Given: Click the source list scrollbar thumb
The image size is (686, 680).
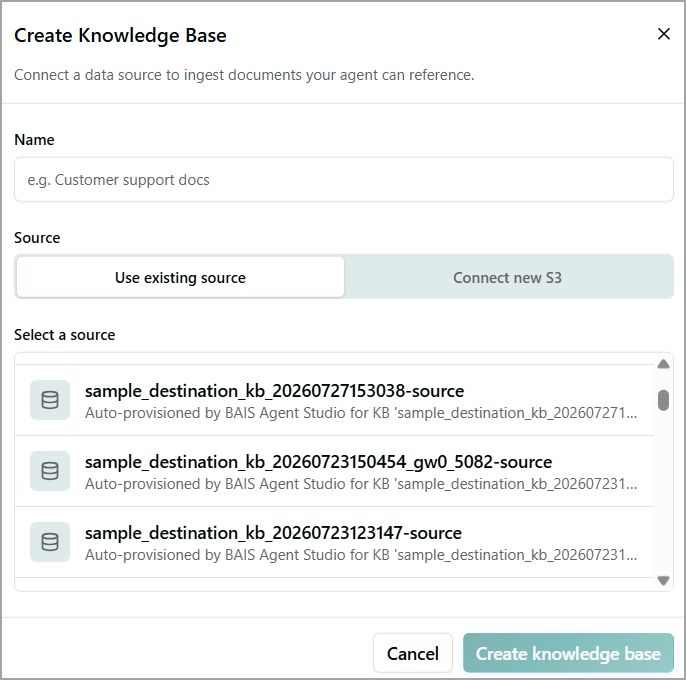Looking at the screenshot, I should click(663, 400).
